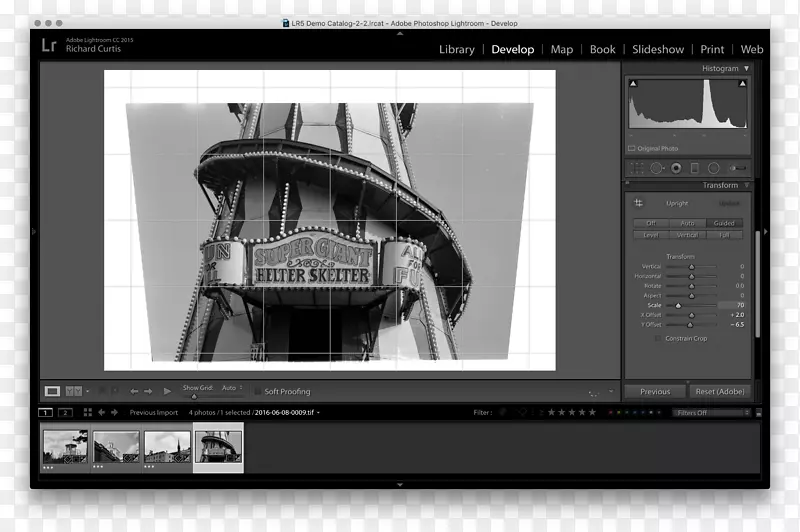The height and width of the screenshot is (532, 800).
Task: Collapse the Histogram panel
Action: coord(746,68)
